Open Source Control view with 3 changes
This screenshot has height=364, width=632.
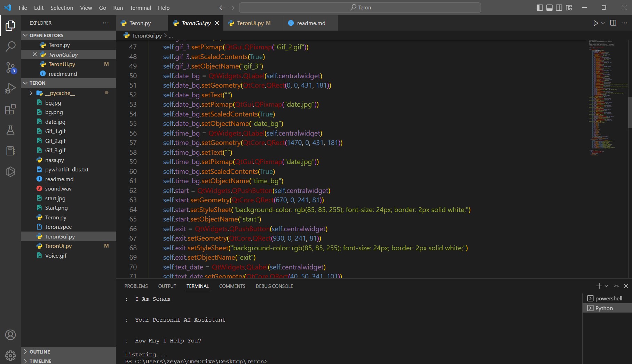(x=10, y=67)
